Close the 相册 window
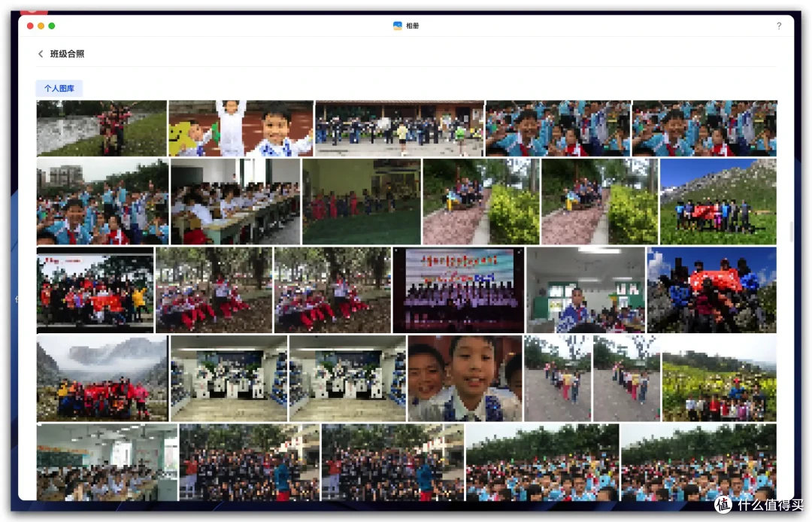This screenshot has width=812, height=522. pyautogui.click(x=30, y=26)
